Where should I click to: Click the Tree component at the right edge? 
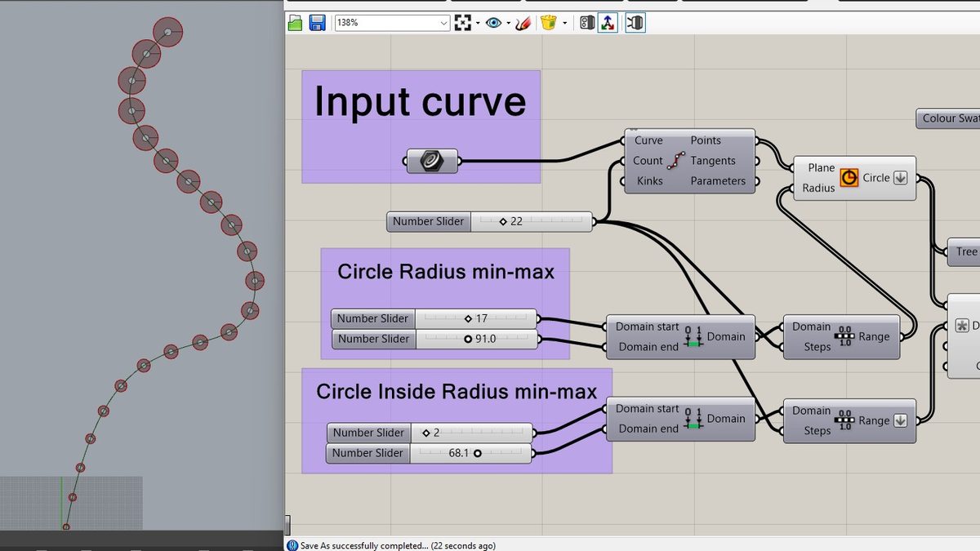point(964,251)
